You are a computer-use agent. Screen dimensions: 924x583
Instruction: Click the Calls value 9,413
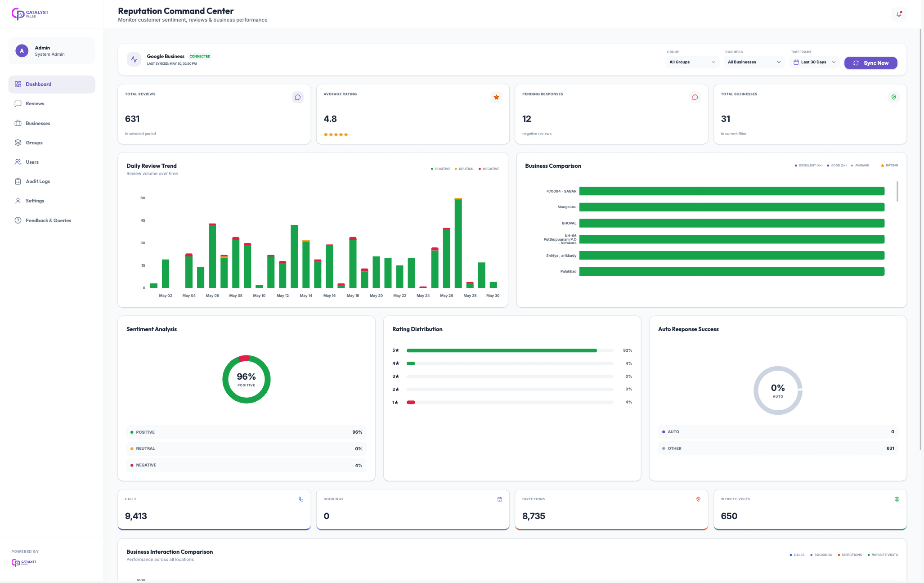point(136,516)
